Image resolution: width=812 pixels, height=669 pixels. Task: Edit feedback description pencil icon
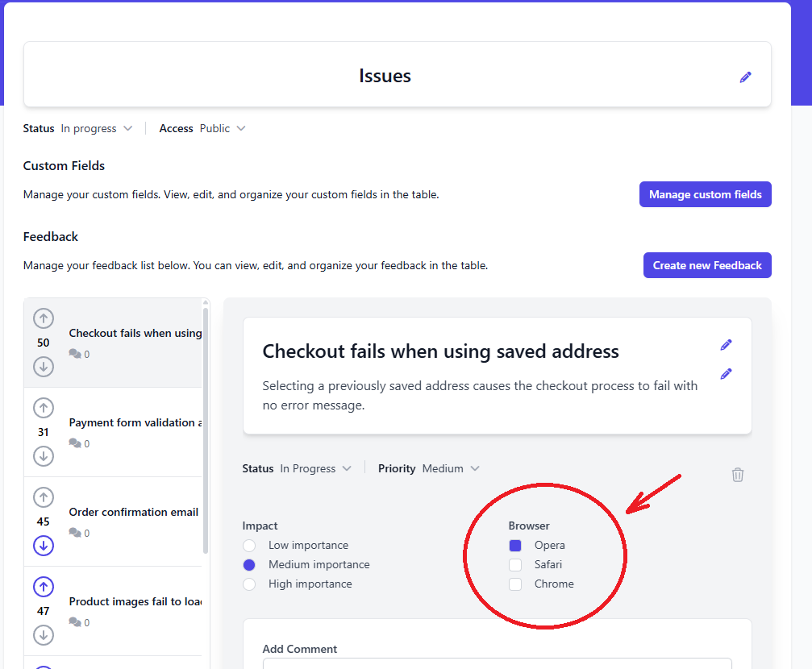pyautogui.click(x=726, y=374)
